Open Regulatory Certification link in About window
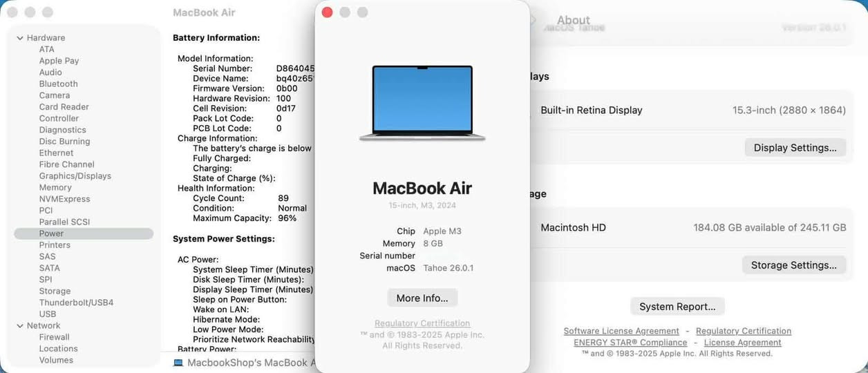 (422, 323)
